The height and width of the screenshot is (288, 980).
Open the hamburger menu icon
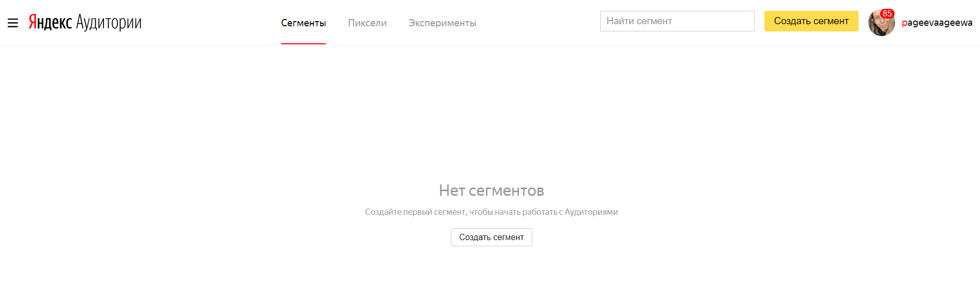click(13, 23)
